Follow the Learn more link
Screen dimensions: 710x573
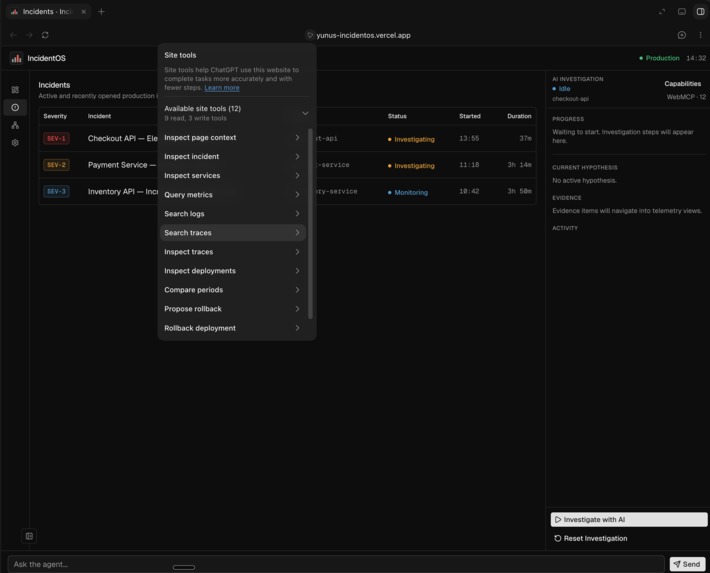[222, 88]
